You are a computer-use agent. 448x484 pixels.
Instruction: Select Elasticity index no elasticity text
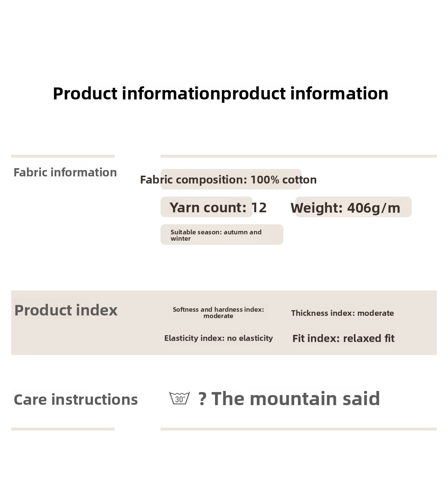(x=218, y=338)
